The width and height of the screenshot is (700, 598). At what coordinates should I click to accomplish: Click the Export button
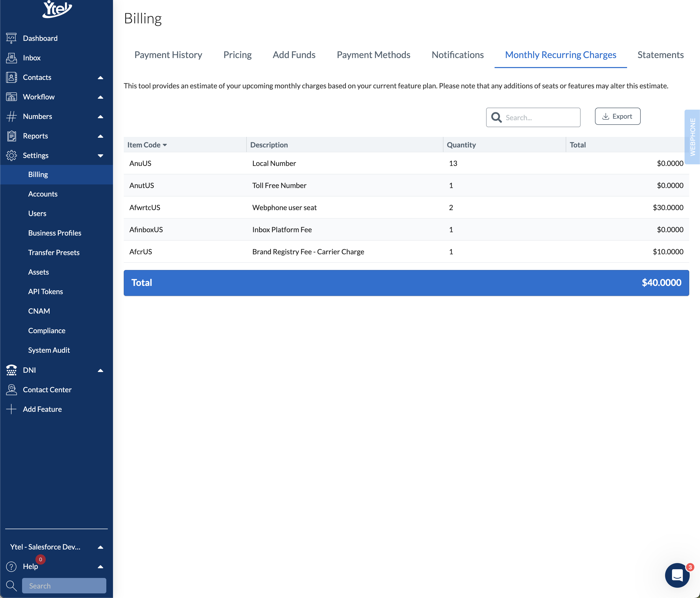coord(617,116)
